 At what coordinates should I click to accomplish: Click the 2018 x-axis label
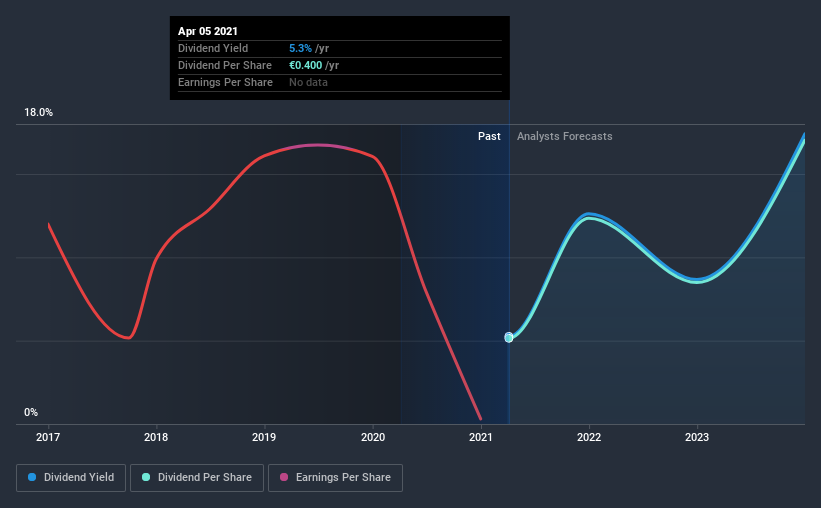click(x=156, y=437)
